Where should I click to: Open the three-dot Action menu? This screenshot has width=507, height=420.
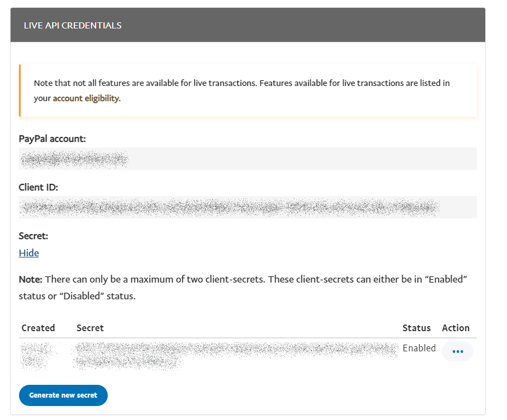pos(457,351)
